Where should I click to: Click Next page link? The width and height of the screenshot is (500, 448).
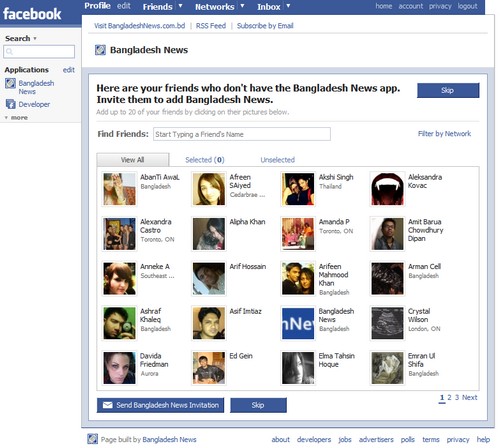point(470,397)
